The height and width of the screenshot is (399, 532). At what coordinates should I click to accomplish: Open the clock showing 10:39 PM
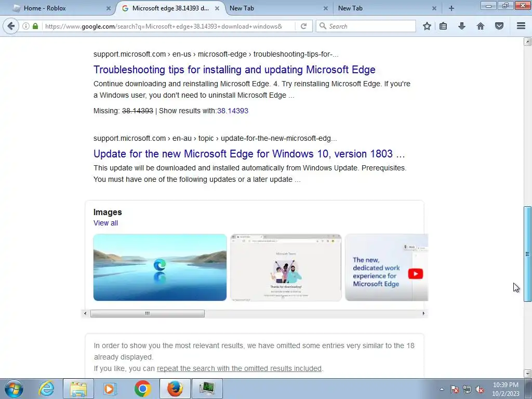[x=506, y=389]
